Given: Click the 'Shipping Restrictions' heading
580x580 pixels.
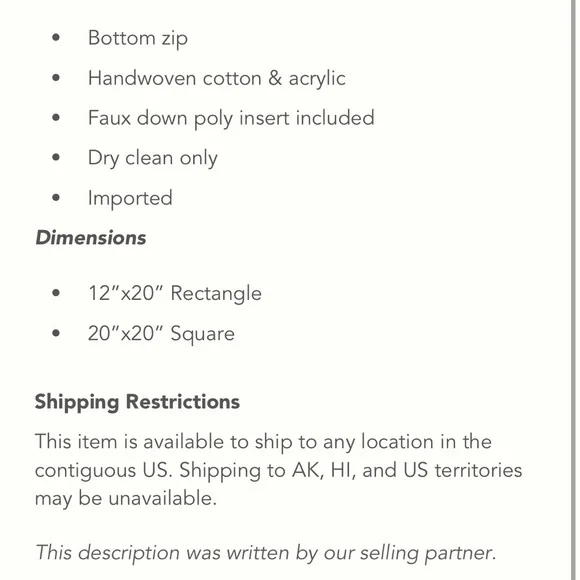Looking at the screenshot, I should 137,402.
